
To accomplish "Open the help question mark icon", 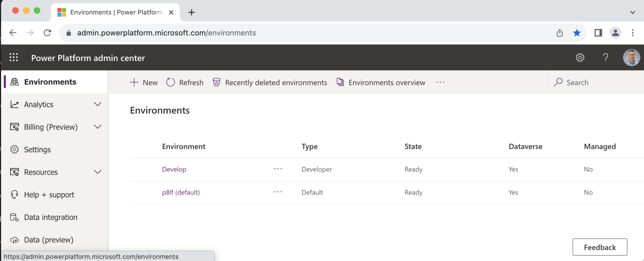I will tap(605, 58).
